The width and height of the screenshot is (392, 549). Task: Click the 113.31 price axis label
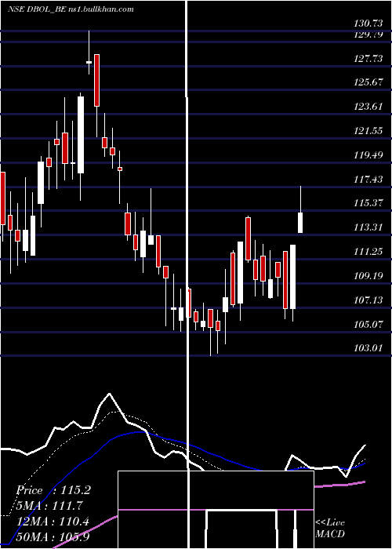(x=368, y=227)
